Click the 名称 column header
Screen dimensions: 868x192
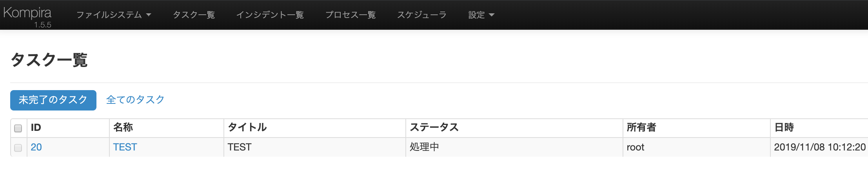point(123,128)
